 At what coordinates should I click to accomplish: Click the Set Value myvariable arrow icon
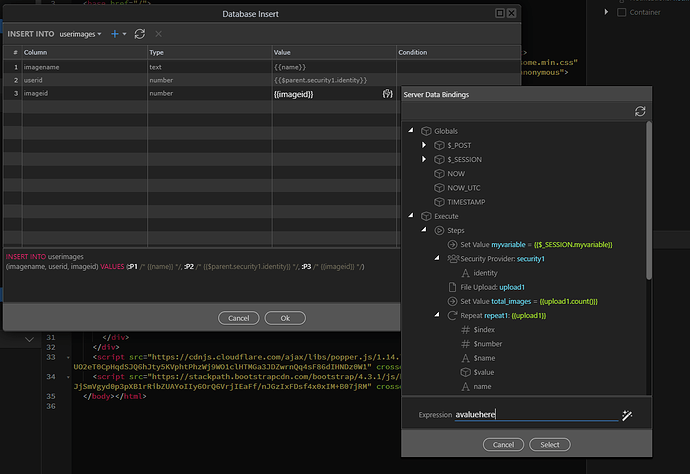[x=452, y=245]
